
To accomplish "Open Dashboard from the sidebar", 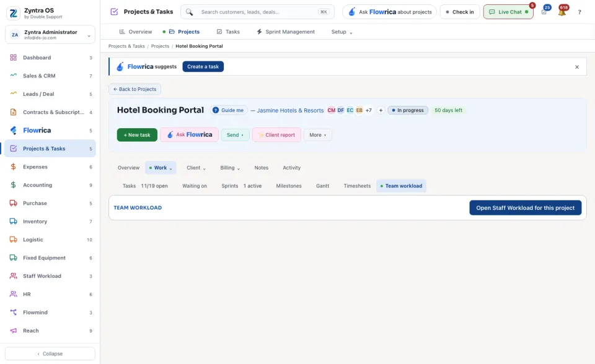I will [50, 58].
